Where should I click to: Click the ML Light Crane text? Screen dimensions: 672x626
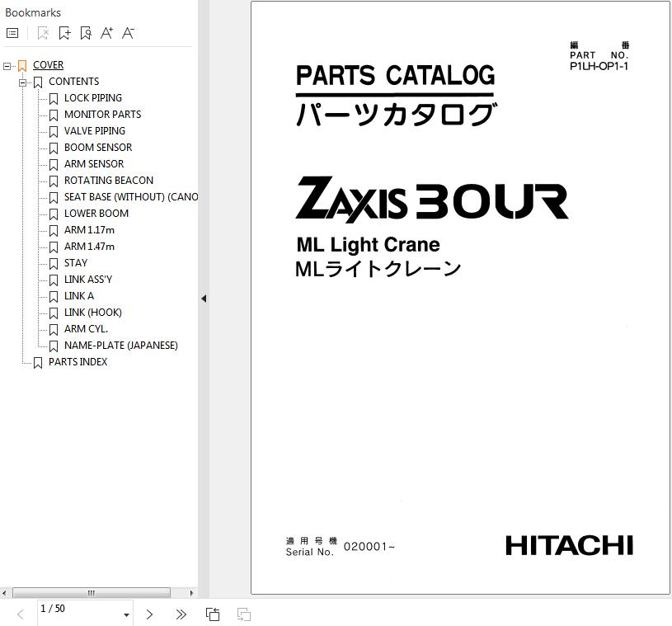(x=368, y=245)
